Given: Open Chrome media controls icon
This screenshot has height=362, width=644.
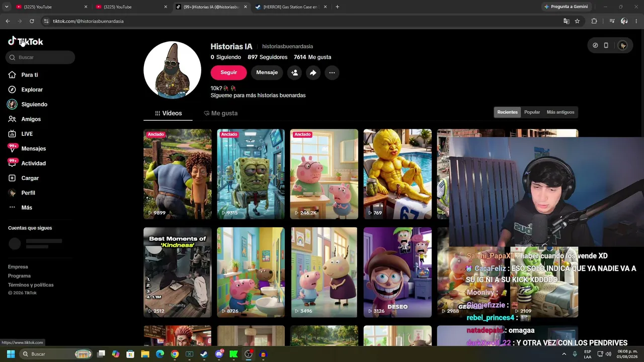Looking at the screenshot, I should point(612,21).
